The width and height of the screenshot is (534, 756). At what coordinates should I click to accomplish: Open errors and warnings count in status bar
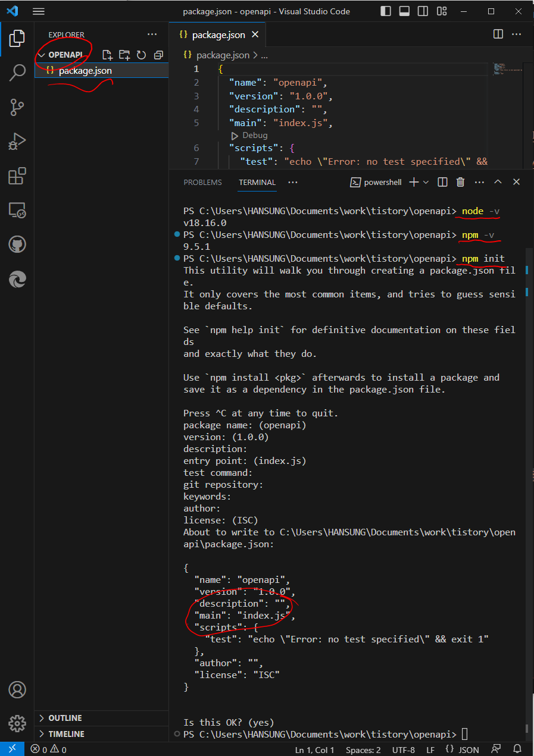pos(48,749)
